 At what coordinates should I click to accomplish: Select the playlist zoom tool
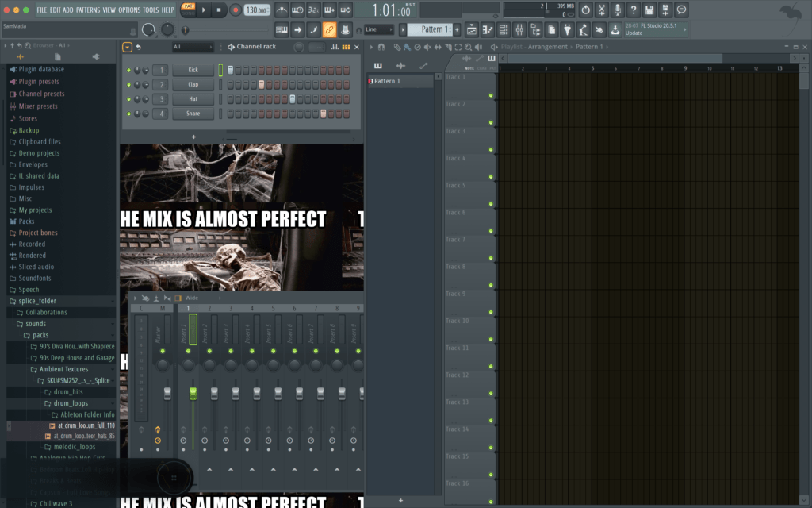[468, 47]
